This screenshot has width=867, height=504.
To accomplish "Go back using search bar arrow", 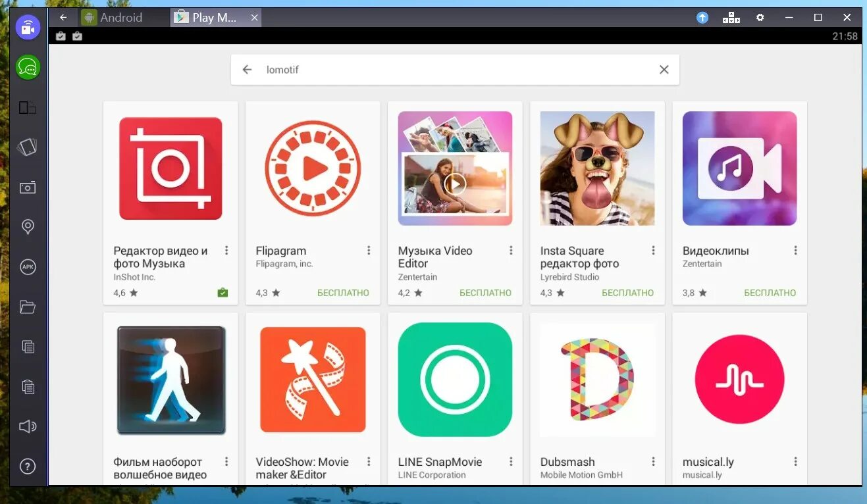I will 248,70.
